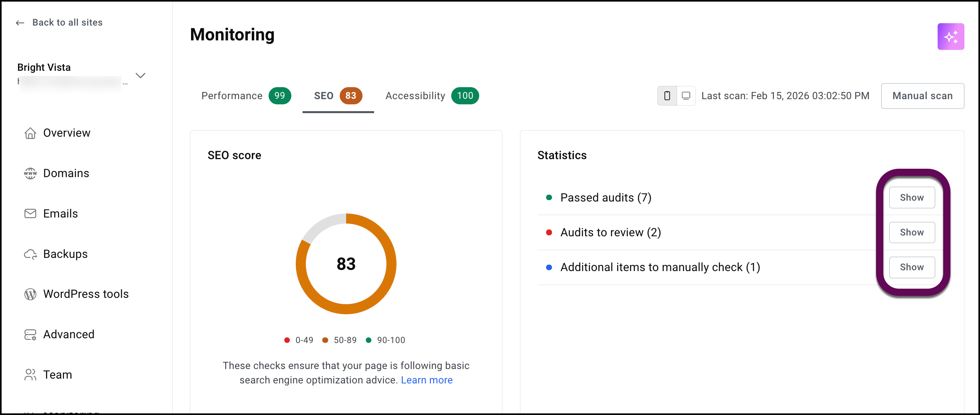The width and height of the screenshot is (980, 415).
Task: Open the Accessibility tab
Action: [x=432, y=96]
